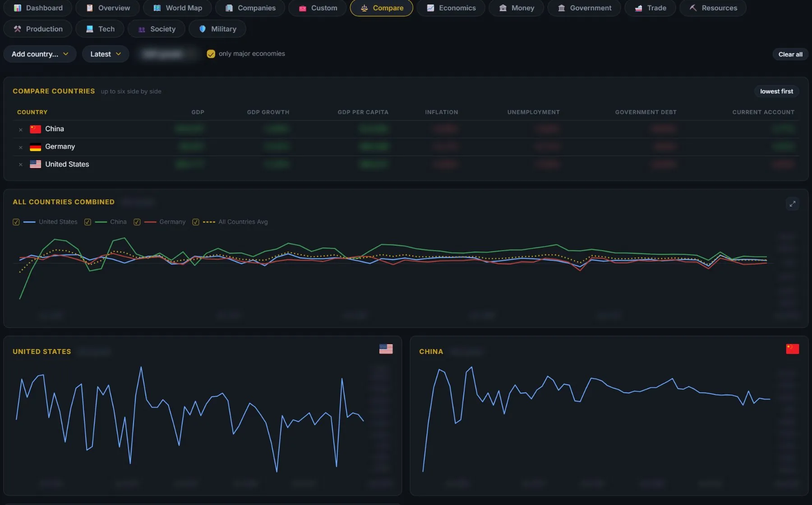Toggle only major economies checkbox
The height and width of the screenshot is (505, 812).
(x=211, y=54)
